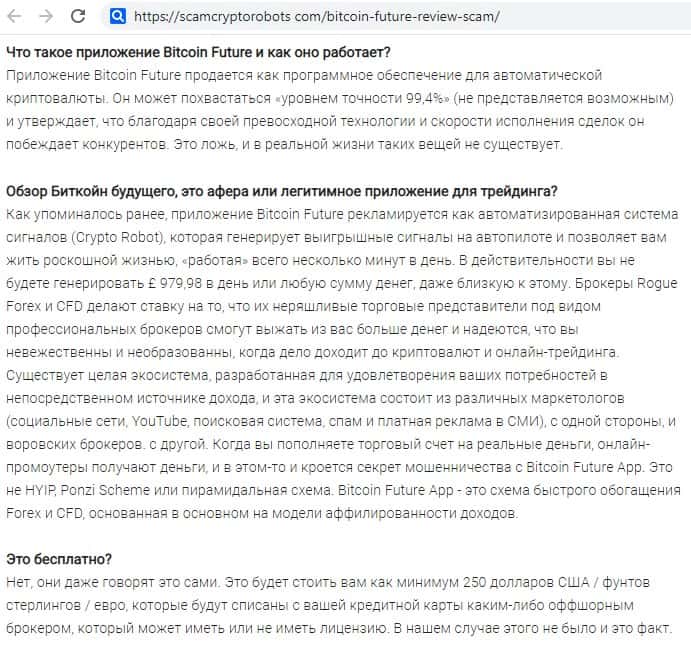Screen dimensions: 691x645
Task: Click the browser back arrow
Action: (x=15, y=16)
